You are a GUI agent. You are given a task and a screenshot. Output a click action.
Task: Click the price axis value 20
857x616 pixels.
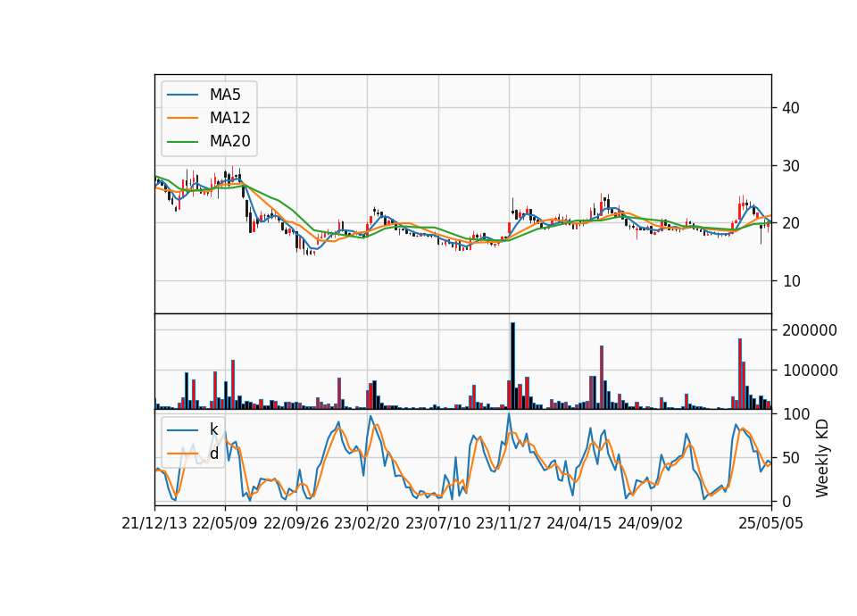pos(791,223)
